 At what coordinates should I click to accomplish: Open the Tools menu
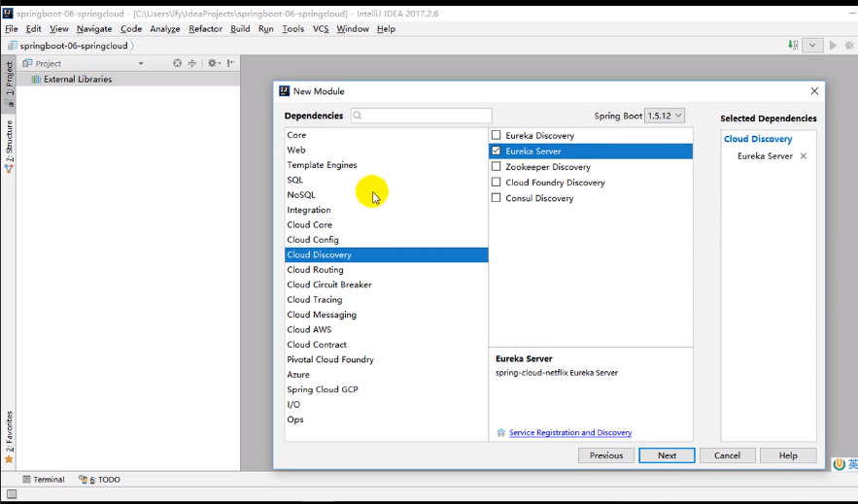tap(292, 29)
